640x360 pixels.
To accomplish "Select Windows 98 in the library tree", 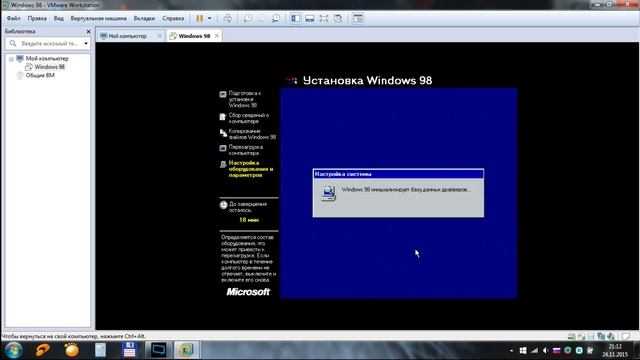I will 49,67.
